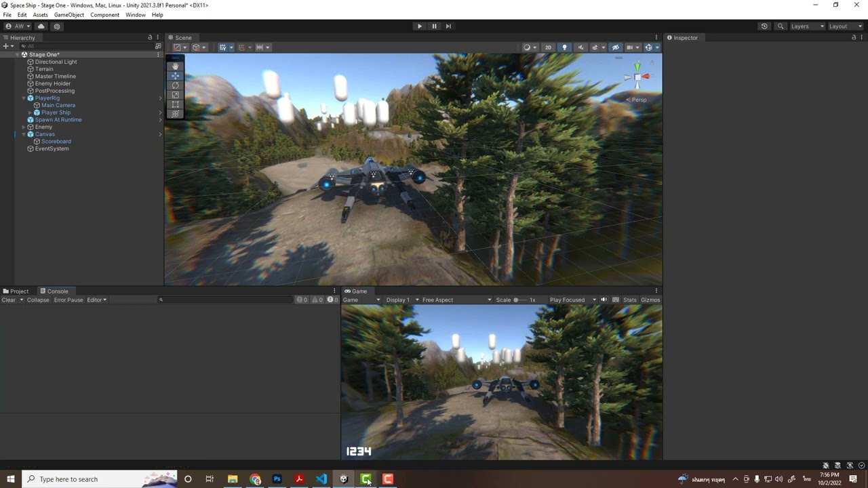Viewport: 868px width, 488px height.
Task: Toggle Mute Audio in Game view
Action: tap(604, 300)
